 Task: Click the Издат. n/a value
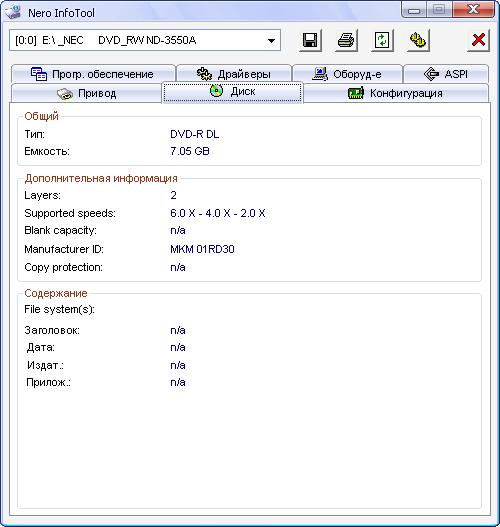(178, 365)
